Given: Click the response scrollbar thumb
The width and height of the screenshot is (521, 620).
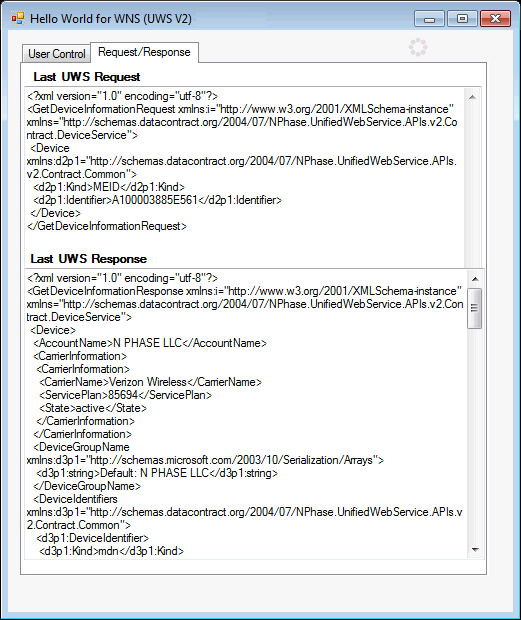Looking at the screenshot, I should (475, 308).
